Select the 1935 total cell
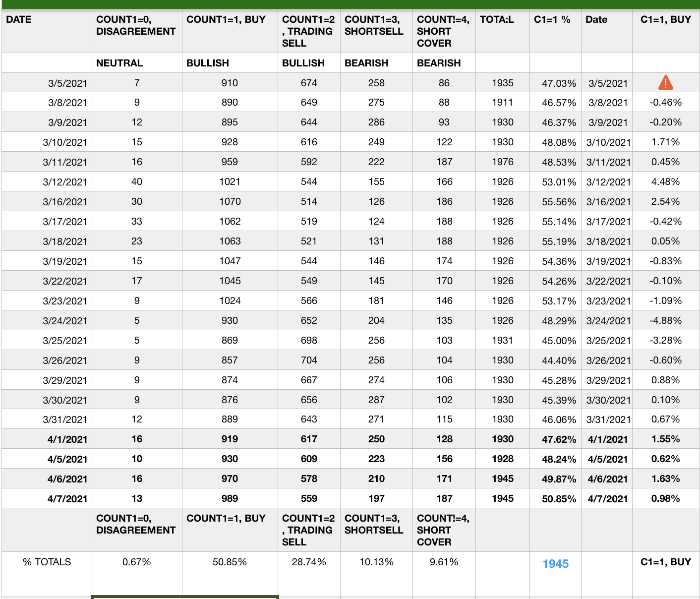Viewport: 700px width, 599px height. click(x=503, y=83)
